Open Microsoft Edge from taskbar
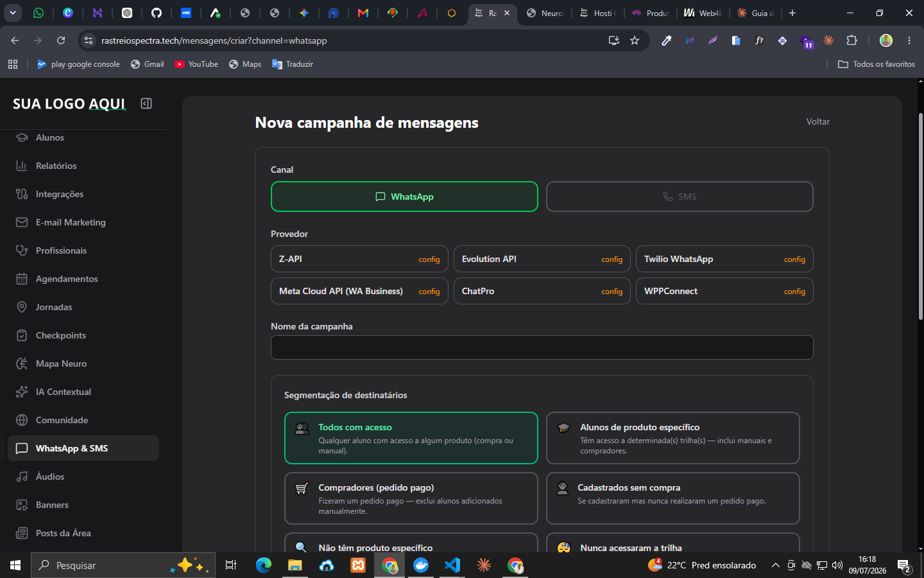Screen dimensions: 924x578 click(264, 565)
